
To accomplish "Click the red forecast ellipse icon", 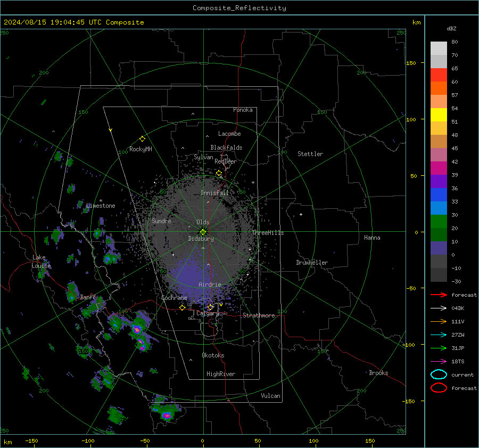I will pyautogui.click(x=439, y=388).
